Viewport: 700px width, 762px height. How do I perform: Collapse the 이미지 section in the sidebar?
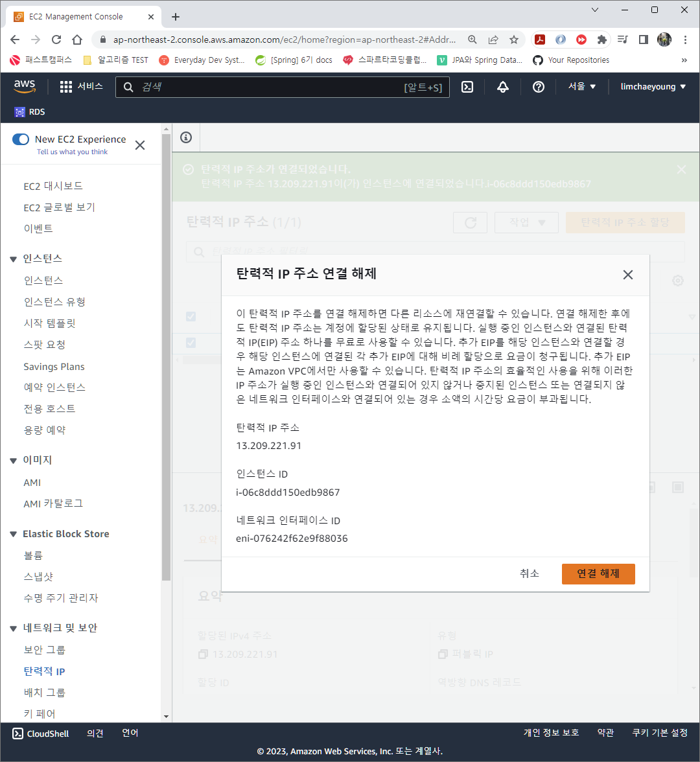pyautogui.click(x=13, y=460)
